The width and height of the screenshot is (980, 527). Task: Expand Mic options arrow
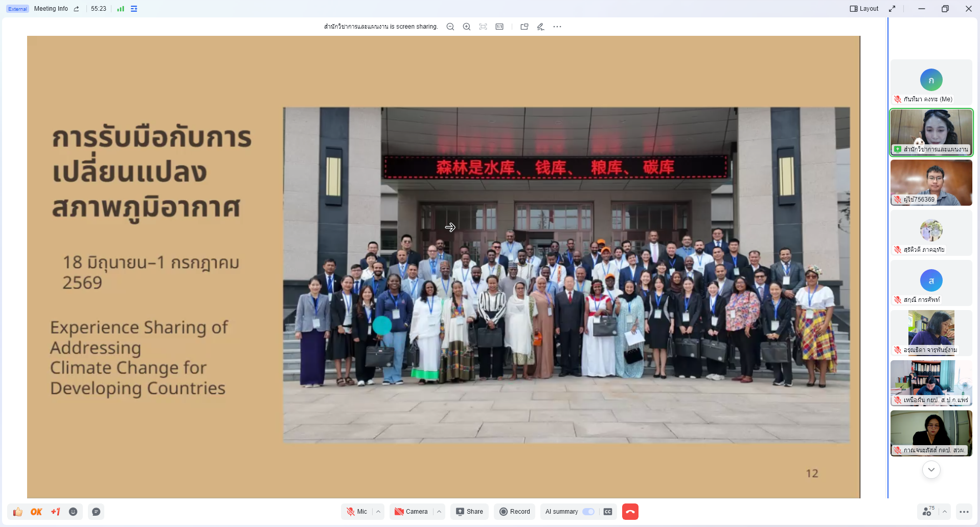pyautogui.click(x=378, y=512)
